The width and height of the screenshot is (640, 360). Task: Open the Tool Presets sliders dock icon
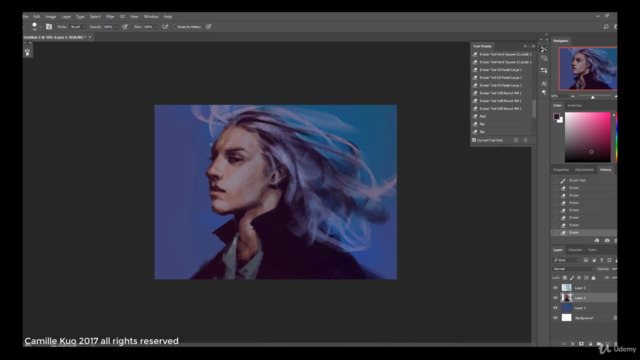click(544, 71)
